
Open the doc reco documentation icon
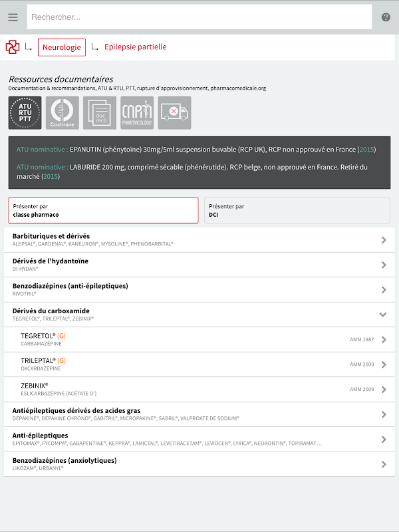[100, 113]
